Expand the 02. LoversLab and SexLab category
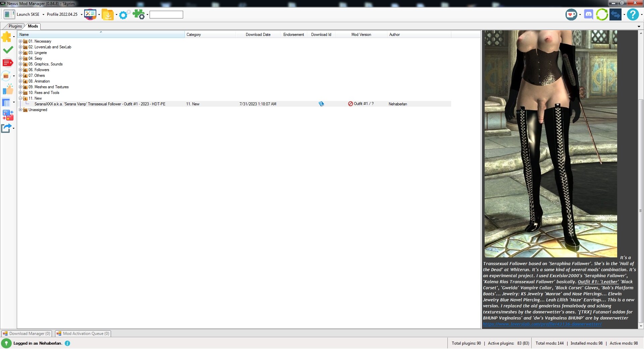The width and height of the screenshot is (644, 349). pos(20,47)
